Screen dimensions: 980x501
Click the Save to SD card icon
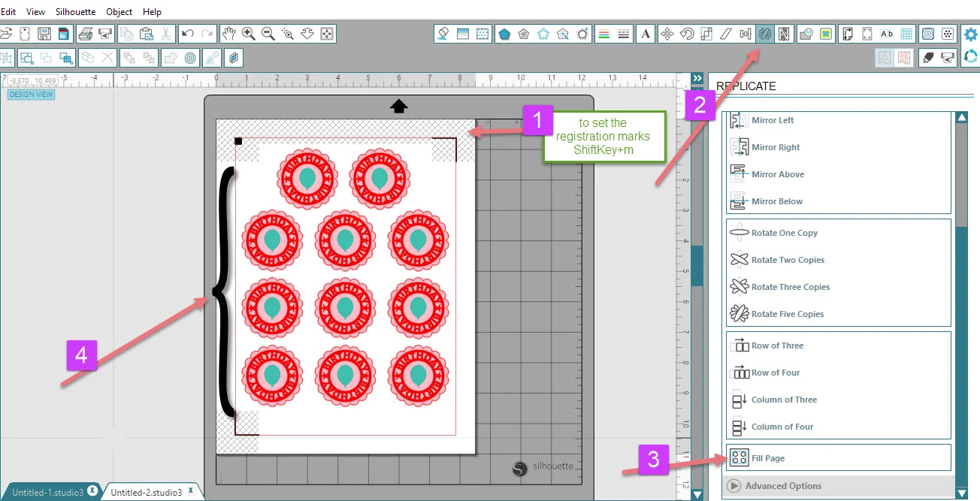coord(63,34)
